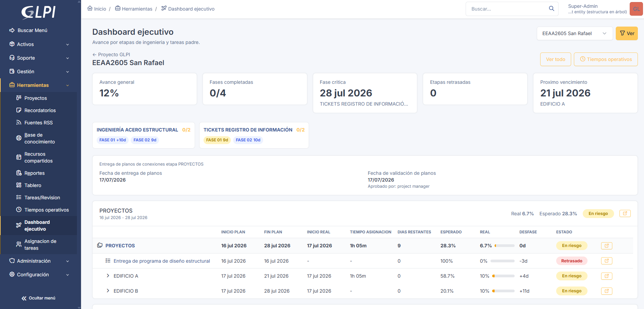Open external link icon for EDIFICIO A row

[x=607, y=276]
